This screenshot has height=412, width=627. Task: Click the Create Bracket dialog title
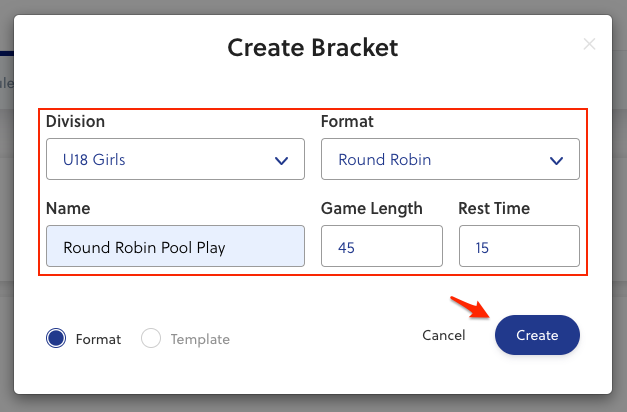pyautogui.click(x=313, y=47)
